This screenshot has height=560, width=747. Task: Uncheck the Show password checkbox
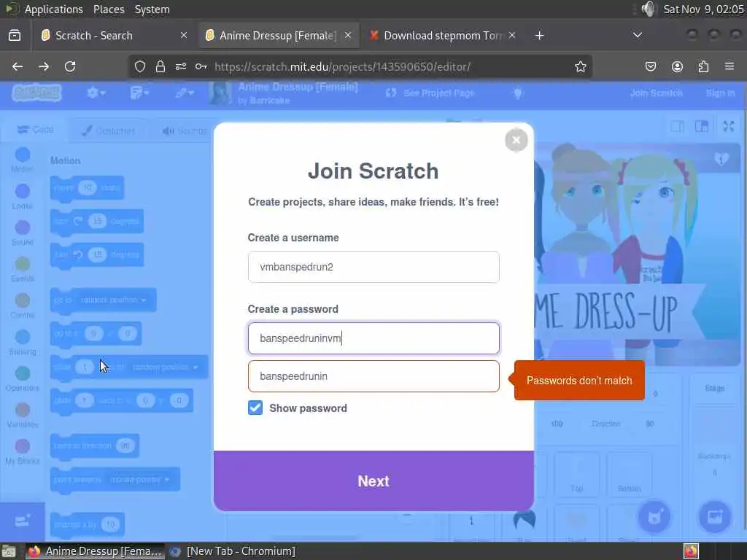(255, 408)
